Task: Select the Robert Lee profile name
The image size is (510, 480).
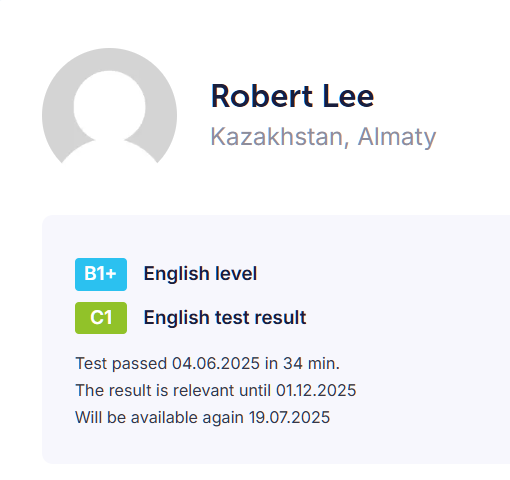Action: pos(293,96)
